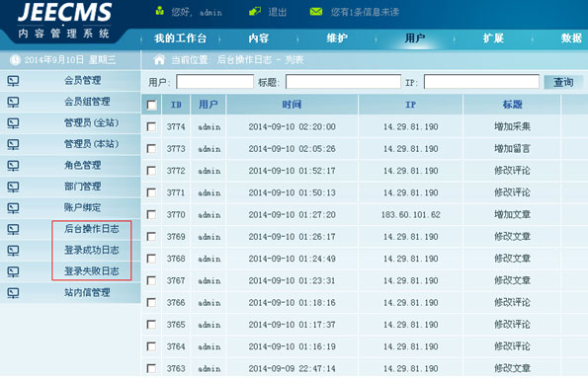Check the box for log ID 3770
The width and height of the screenshot is (588, 378).
coord(151,215)
